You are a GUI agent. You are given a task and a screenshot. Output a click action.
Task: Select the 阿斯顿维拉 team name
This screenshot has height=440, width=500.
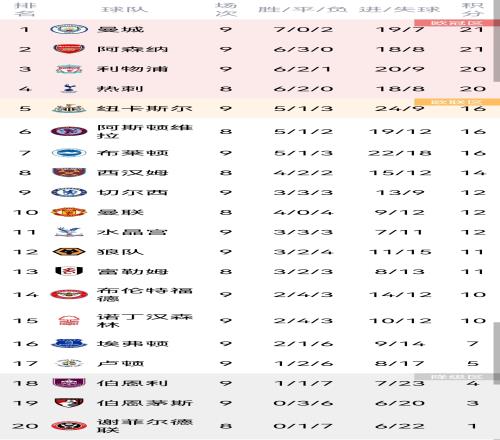tap(145, 131)
